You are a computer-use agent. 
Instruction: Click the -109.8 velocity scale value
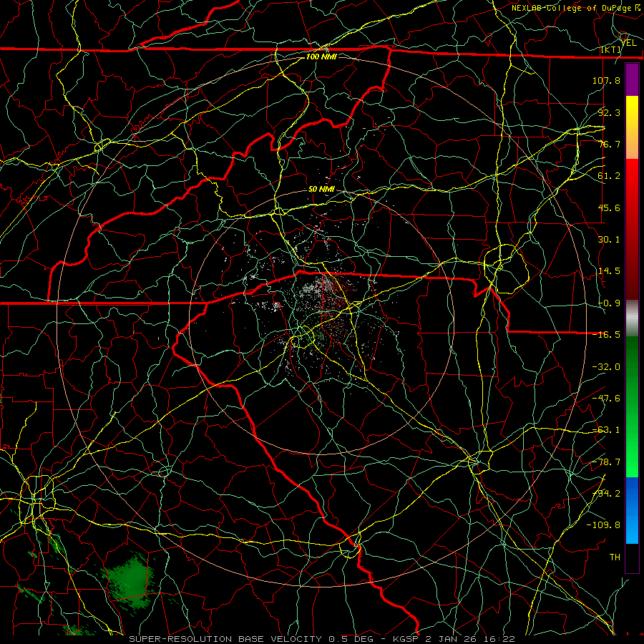603,525
